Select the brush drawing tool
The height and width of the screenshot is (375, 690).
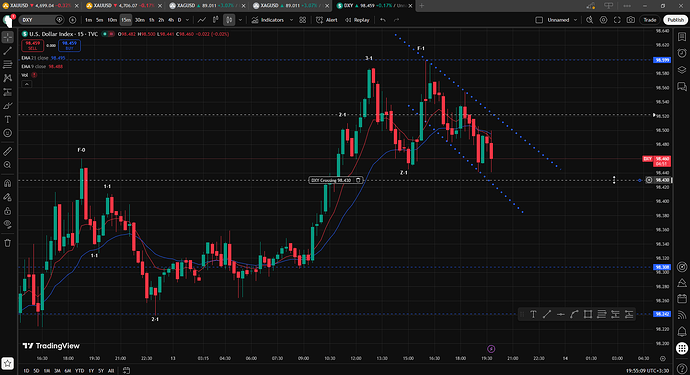[7, 106]
